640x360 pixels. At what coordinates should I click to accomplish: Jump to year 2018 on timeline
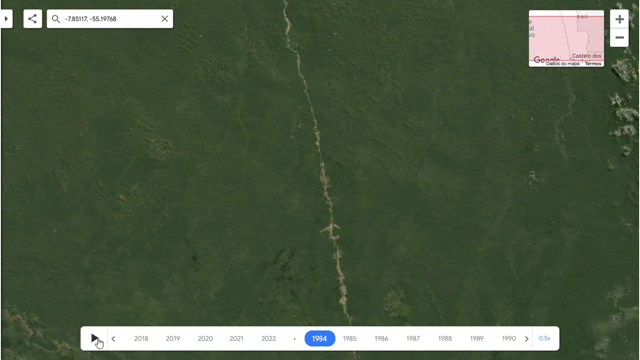141,338
